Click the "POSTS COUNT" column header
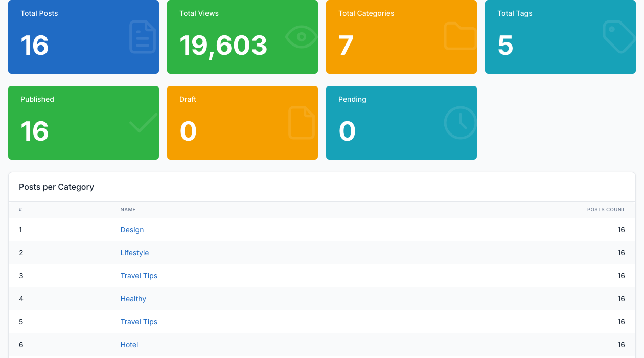 pos(606,210)
